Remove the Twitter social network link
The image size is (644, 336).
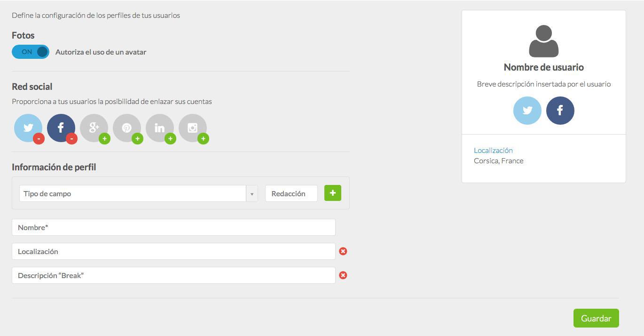(39, 138)
